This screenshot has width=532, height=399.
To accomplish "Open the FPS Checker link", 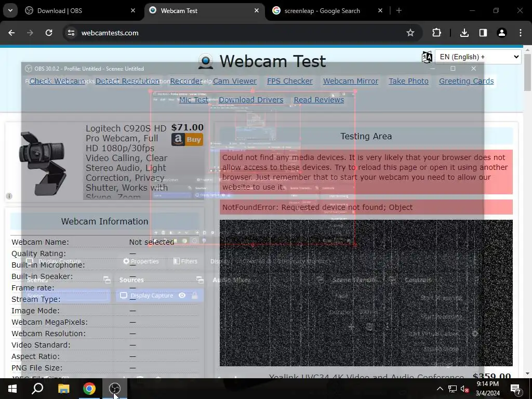I will 290,81.
